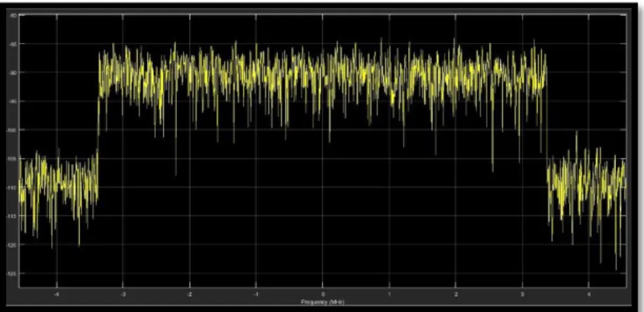This screenshot has height=312, width=644.
Task: Click the -85 label on the power axis
Action: [13, 44]
